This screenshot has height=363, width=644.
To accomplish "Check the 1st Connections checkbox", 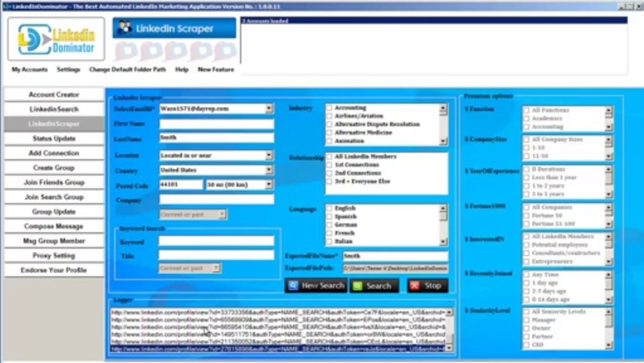I will [329, 165].
